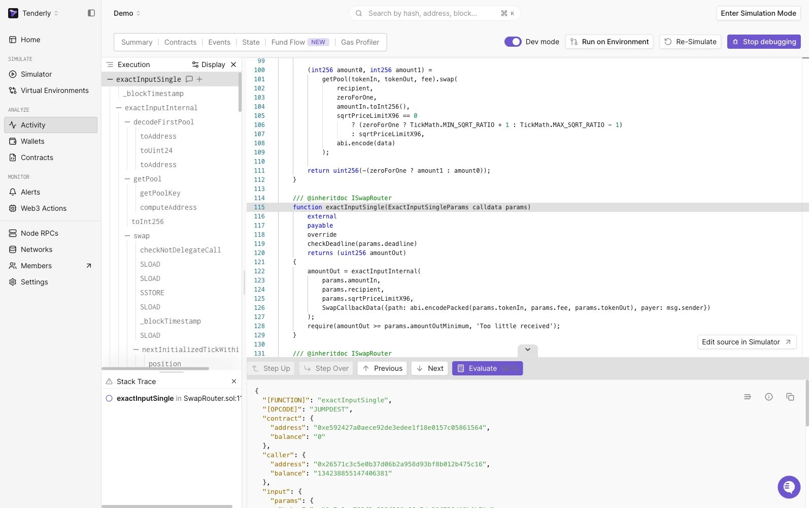Click the search by hash field

click(x=435, y=13)
